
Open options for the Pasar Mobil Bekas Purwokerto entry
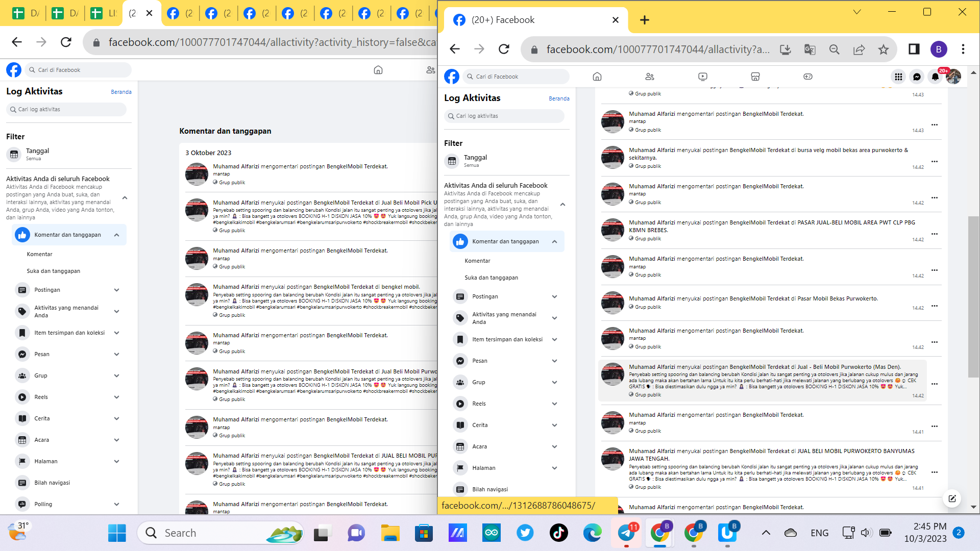point(935,306)
